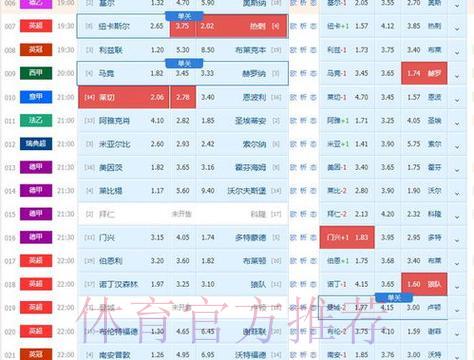Select home odds 1.17 for 莱比锡
Screen dimensions: 474x360
pos(157,191)
